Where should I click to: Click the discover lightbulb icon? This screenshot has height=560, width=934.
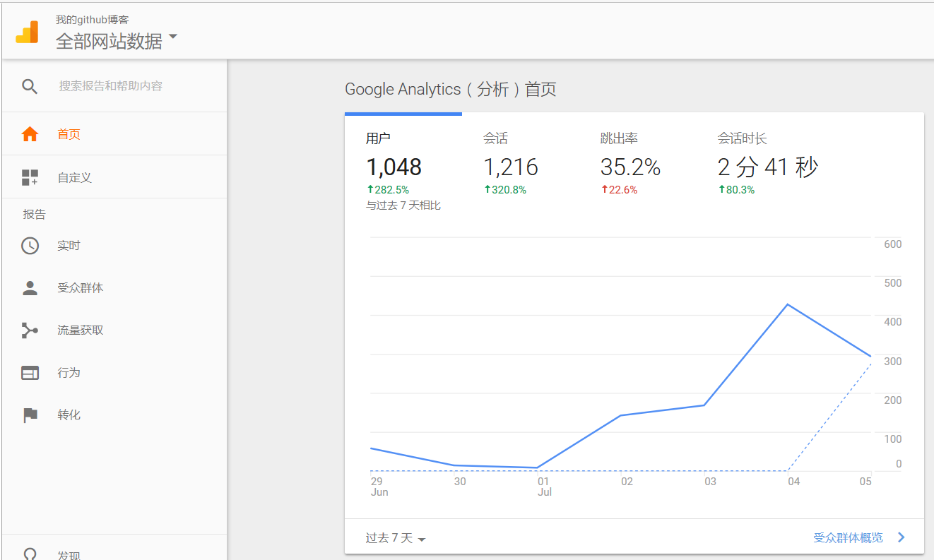30,554
